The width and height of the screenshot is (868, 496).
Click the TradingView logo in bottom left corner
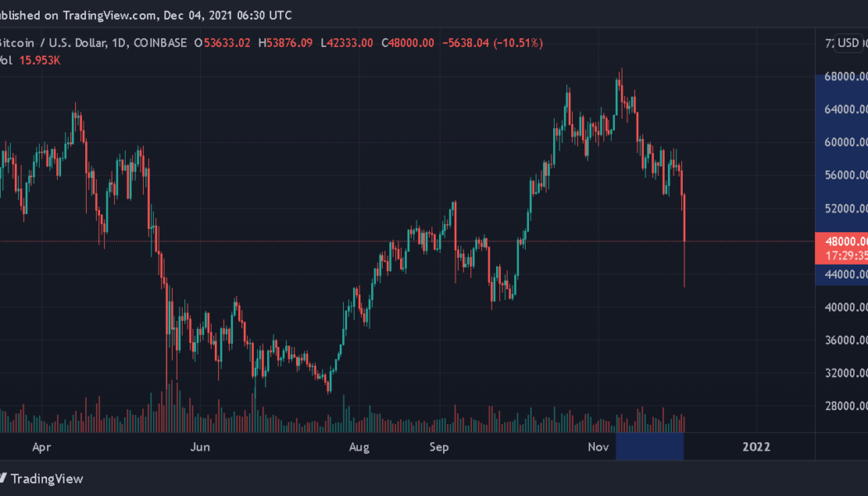(41, 479)
